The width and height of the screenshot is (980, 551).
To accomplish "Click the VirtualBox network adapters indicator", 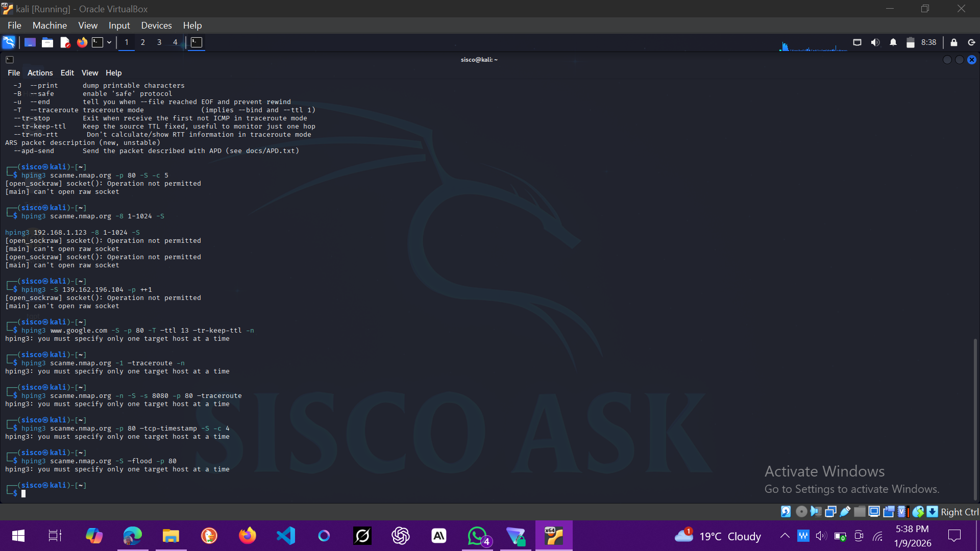I will point(831,512).
